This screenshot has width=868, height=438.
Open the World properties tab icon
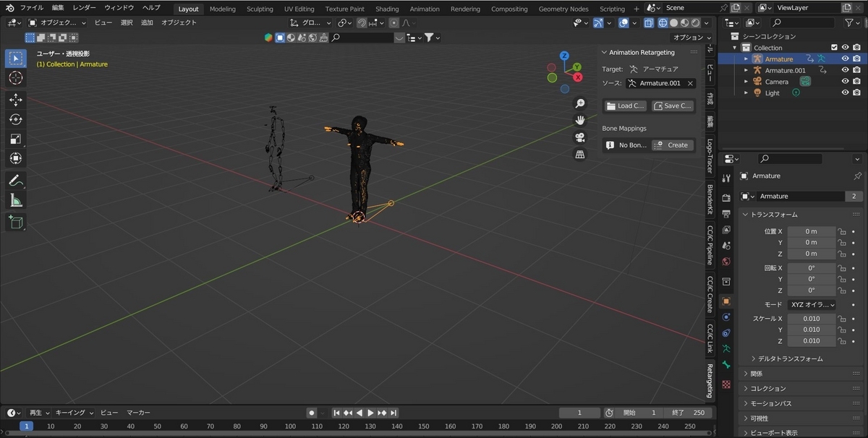[726, 262]
